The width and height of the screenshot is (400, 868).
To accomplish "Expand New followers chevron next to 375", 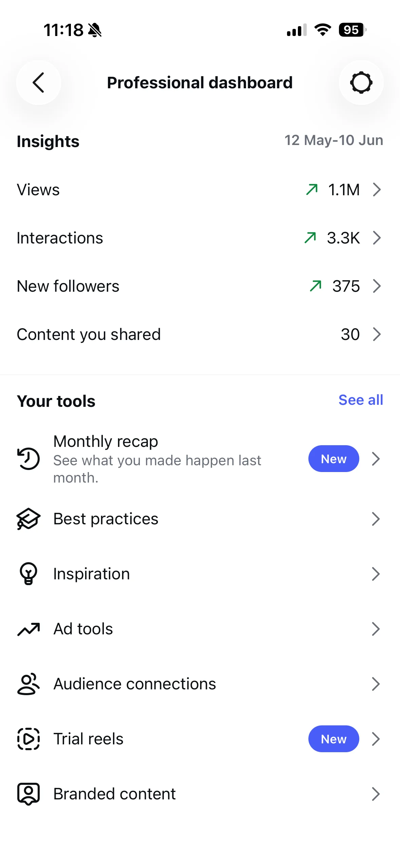I will [x=377, y=286].
